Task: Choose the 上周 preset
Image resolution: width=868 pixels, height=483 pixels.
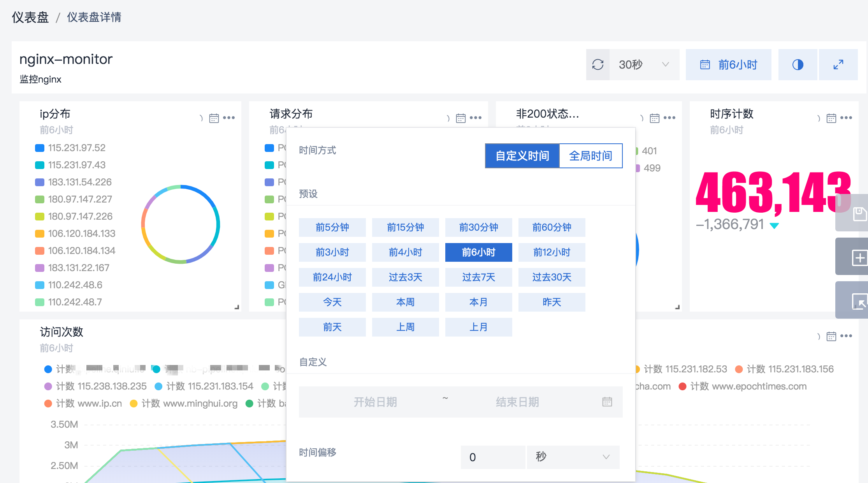Action: 406,327
